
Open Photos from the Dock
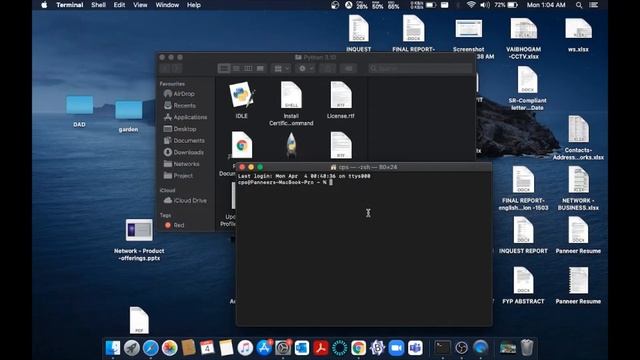pyautogui.click(x=169, y=348)
